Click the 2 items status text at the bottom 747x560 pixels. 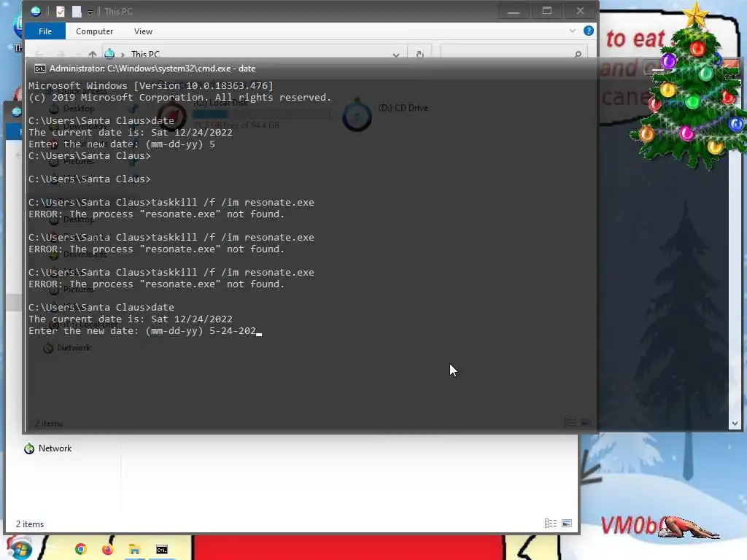coord(30,524)
